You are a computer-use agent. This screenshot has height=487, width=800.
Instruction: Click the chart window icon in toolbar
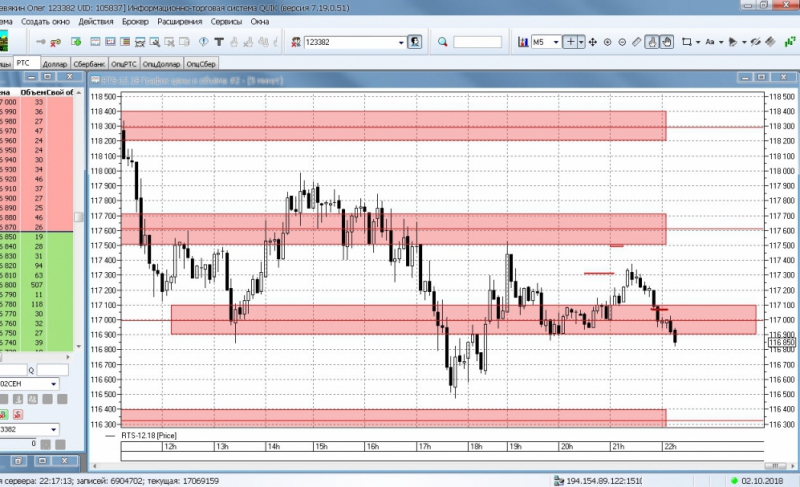tap(110, 42)
